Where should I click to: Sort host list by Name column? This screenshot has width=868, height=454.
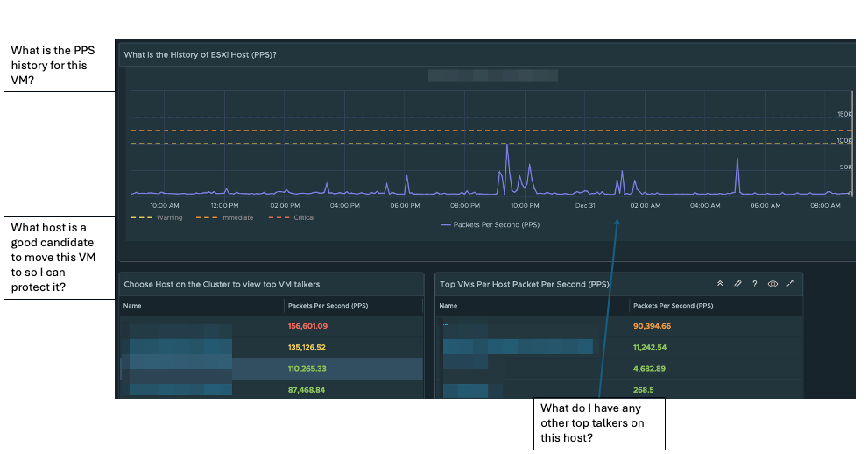(x=132, y=306)
